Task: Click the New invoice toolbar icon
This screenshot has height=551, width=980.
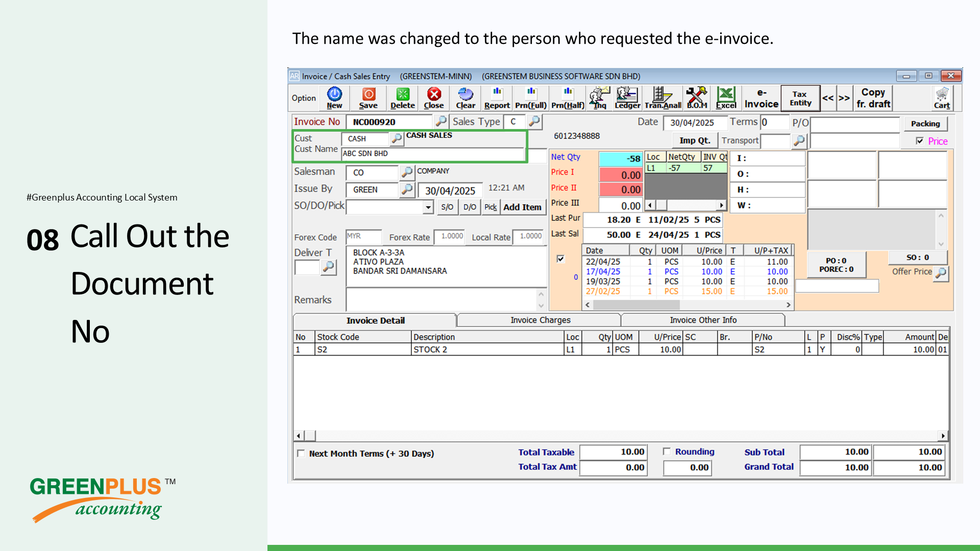Action: (x=334, y=98)
